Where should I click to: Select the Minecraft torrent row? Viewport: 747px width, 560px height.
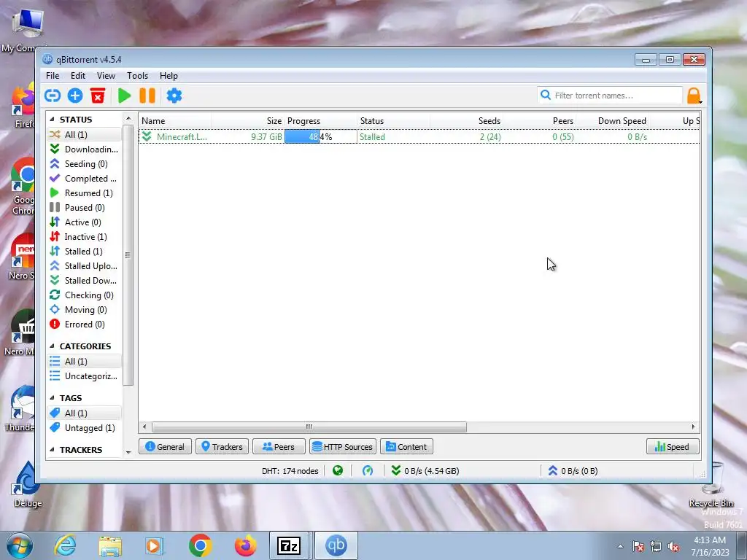419,136
